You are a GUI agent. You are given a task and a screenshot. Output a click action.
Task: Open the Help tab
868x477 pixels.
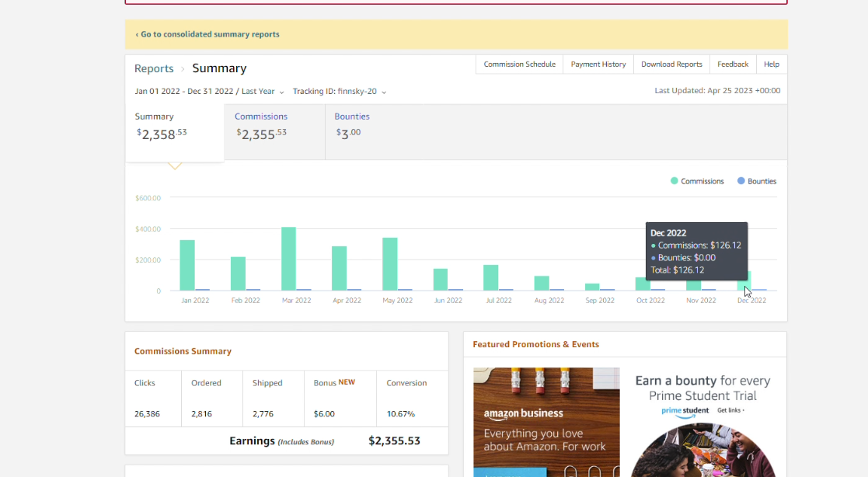click(x=771, y=64)
